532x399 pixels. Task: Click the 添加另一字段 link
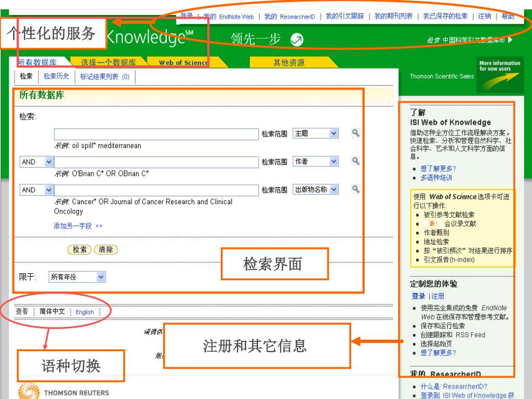point(78,226)
